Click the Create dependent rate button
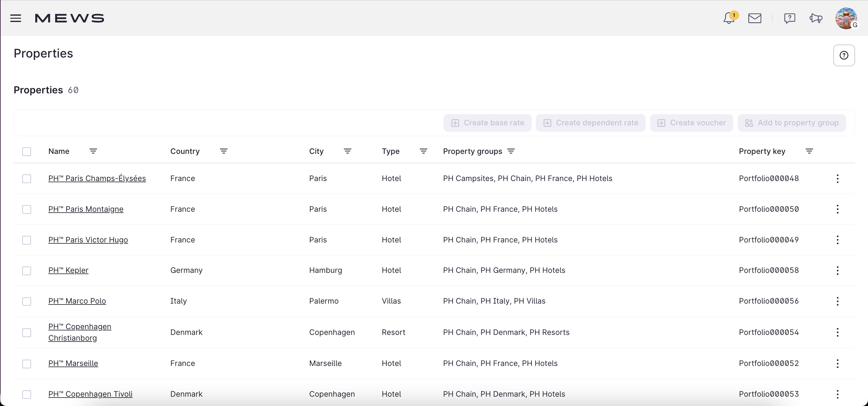The width and height of the screenshot is (868, 406). pyautogui.click(x=590, y=123)
